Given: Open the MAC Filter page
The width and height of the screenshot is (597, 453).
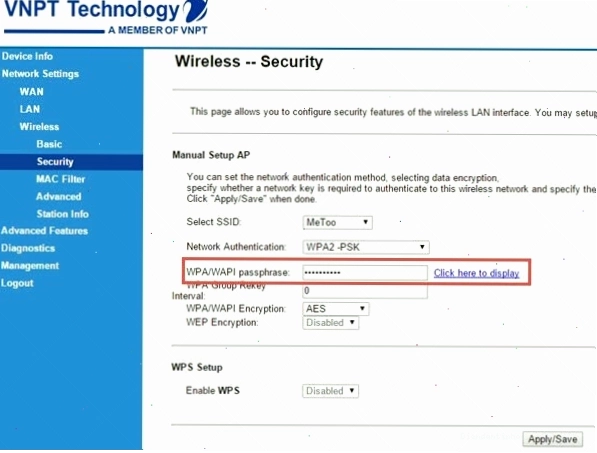Looking at the screenshot, I should tap(61, 179).
